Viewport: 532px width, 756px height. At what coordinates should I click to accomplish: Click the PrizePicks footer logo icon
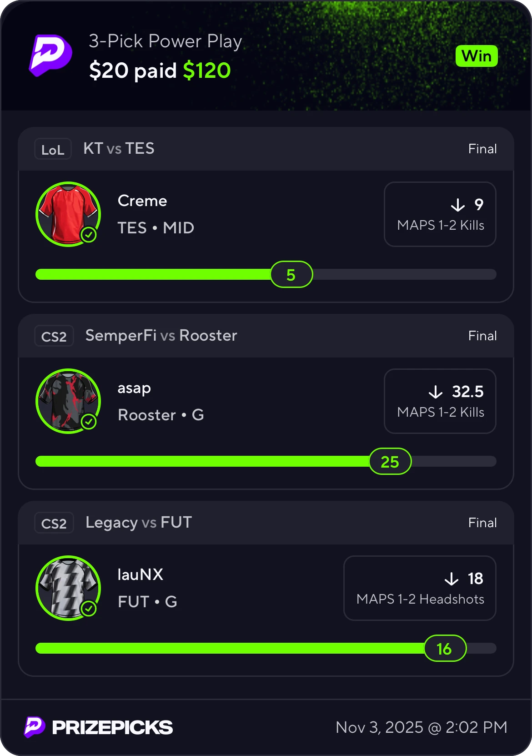point(35,727)
